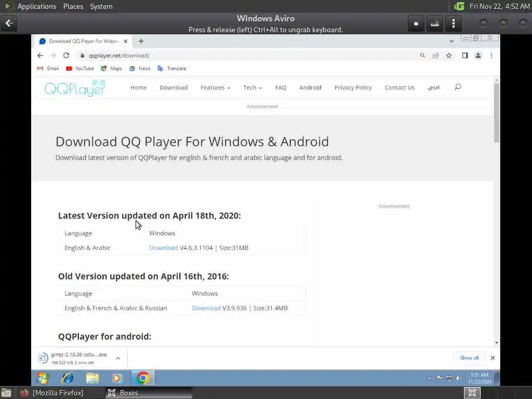
Task: Expand gimp download options chevron
Action: tap(118, 358)
